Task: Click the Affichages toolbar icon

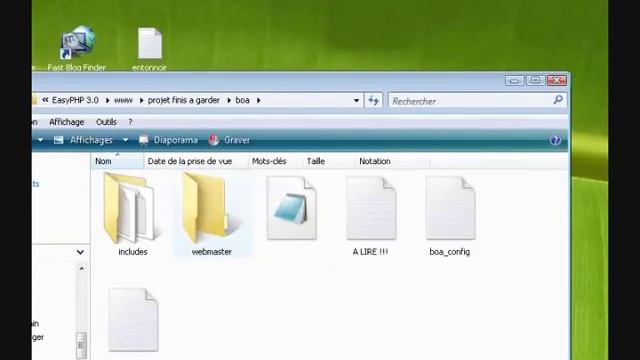Action: point(58,140)
